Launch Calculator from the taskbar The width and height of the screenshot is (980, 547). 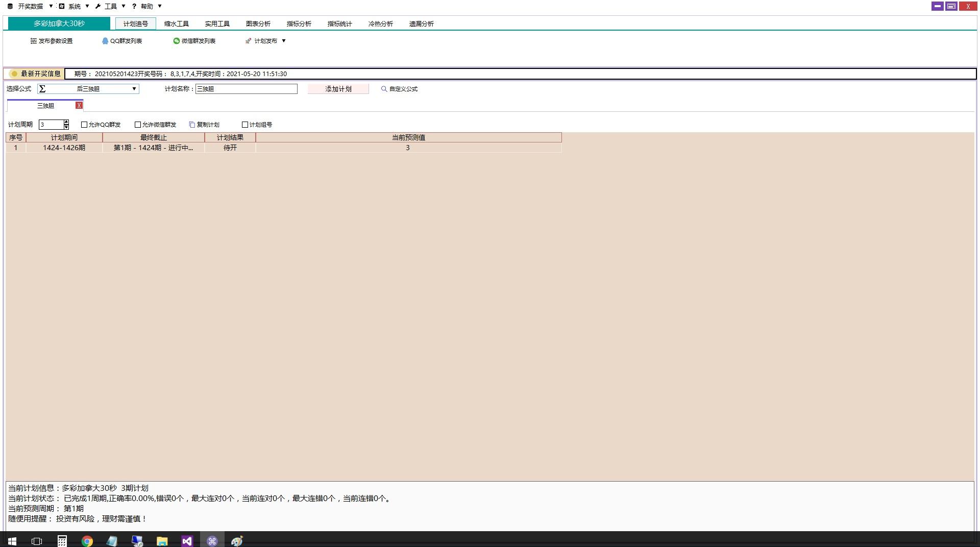point(62,541)
